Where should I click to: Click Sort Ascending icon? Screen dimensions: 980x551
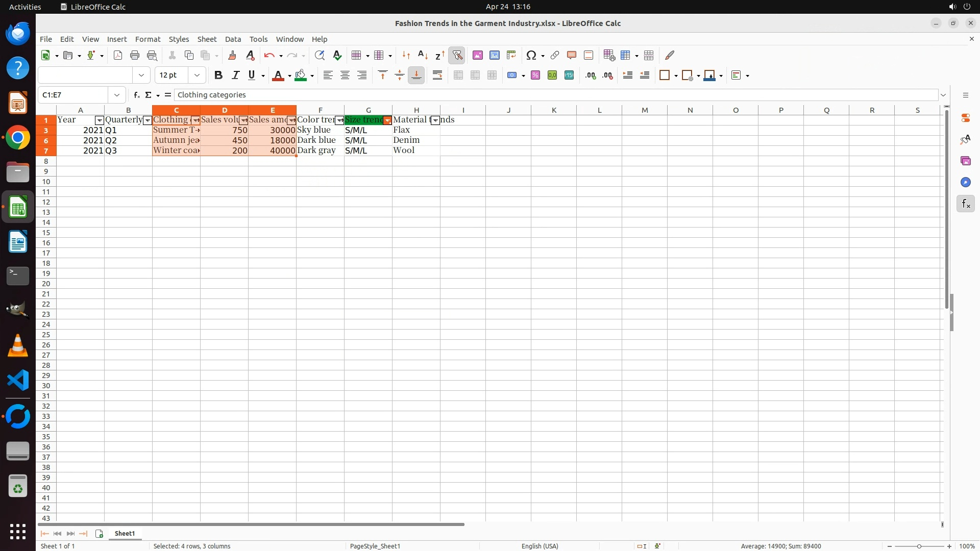tap(423, 55)
